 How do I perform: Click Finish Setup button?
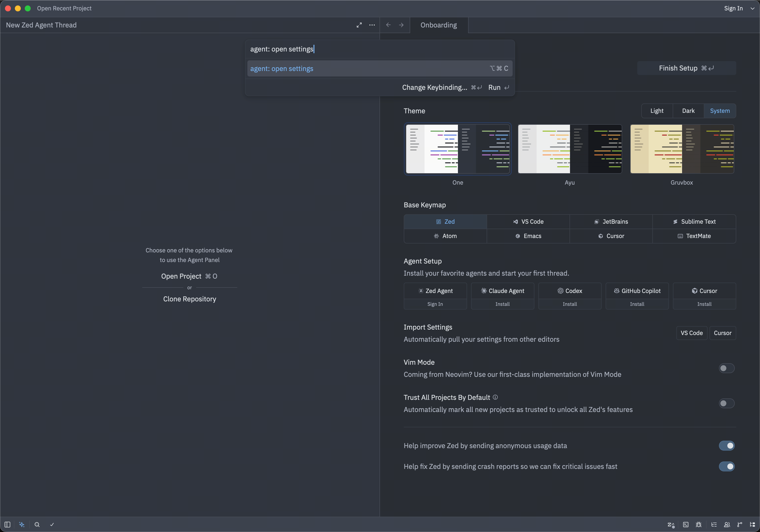pyautogui.click(x=686, y=68)
